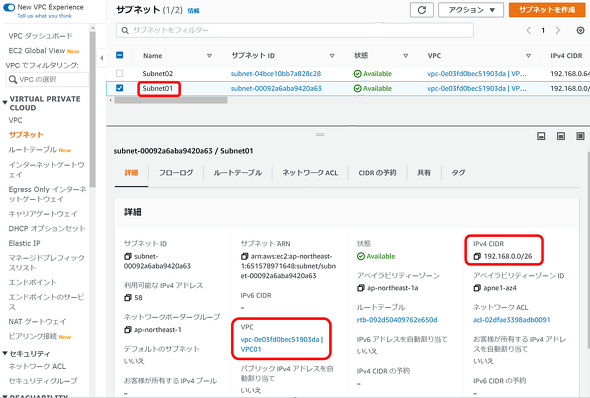Screen dimensions: 590x398
Task: Check the Subnet02 row checkbox
Action: (119, 73)
